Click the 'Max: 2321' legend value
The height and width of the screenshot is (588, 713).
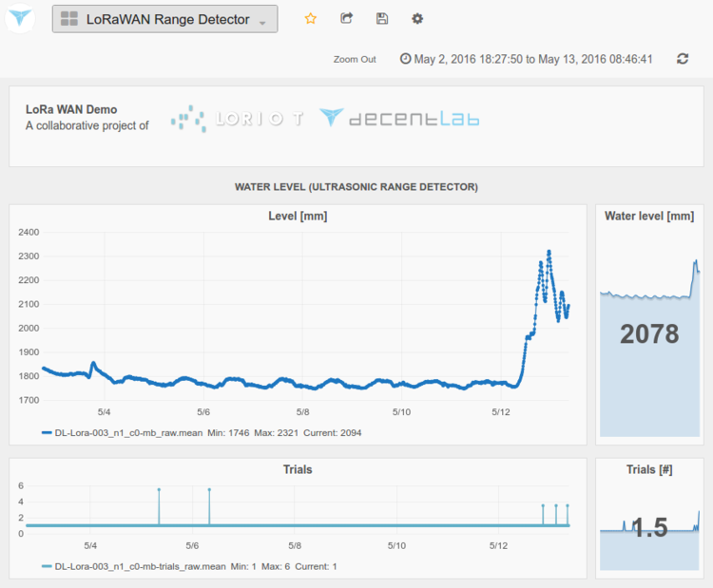[x=276, y=433]
